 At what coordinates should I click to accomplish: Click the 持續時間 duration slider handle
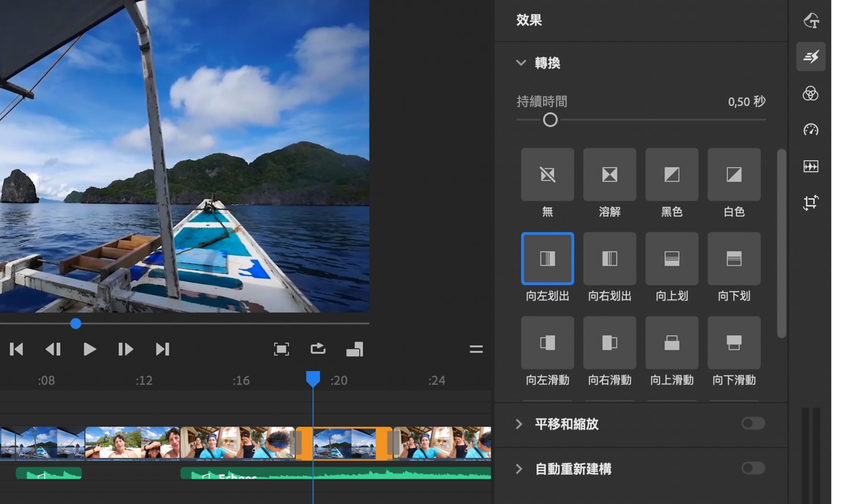coord(550,120)
